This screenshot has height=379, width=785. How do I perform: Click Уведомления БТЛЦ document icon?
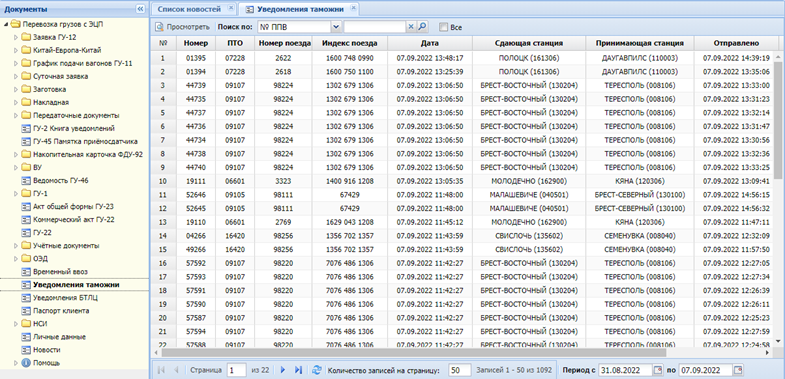click(x=26, y=298)
